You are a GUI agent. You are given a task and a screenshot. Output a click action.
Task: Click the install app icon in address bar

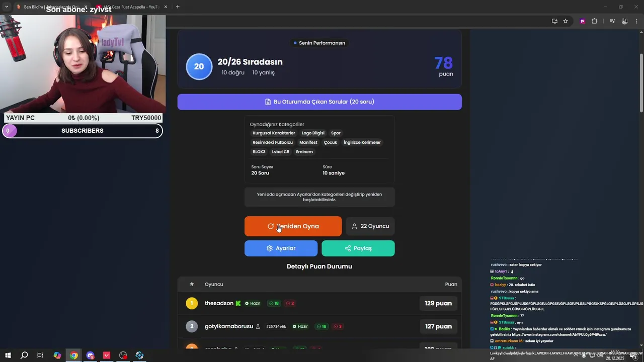pyautogui.click(x=554, y=21)
